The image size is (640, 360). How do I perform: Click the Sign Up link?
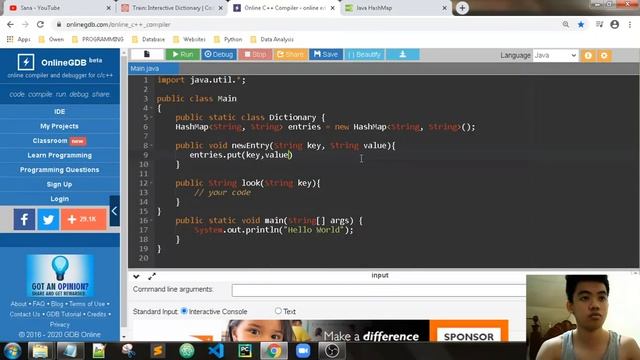click(60, 184)
